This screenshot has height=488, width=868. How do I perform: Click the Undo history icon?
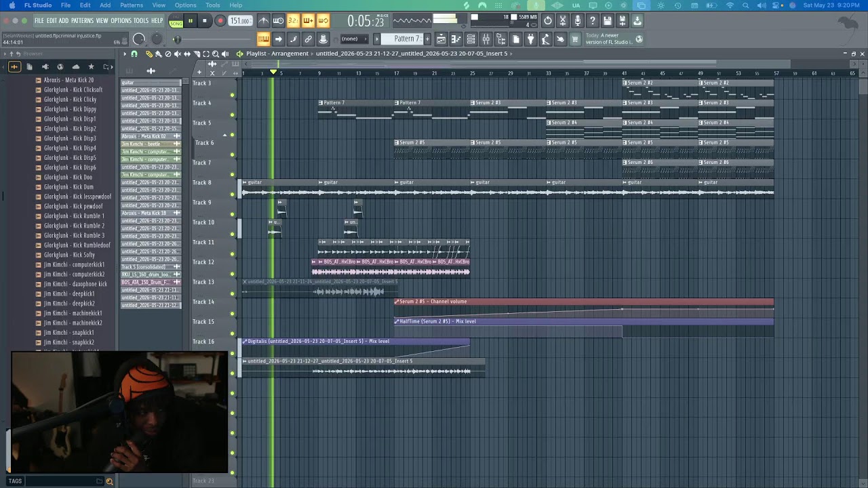click(x=548, y=21)
